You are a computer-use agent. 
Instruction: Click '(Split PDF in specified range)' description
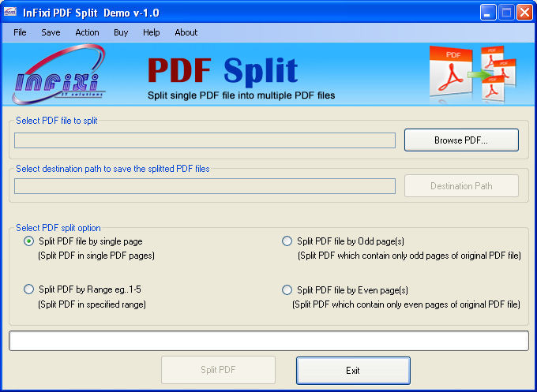(92, 304)
